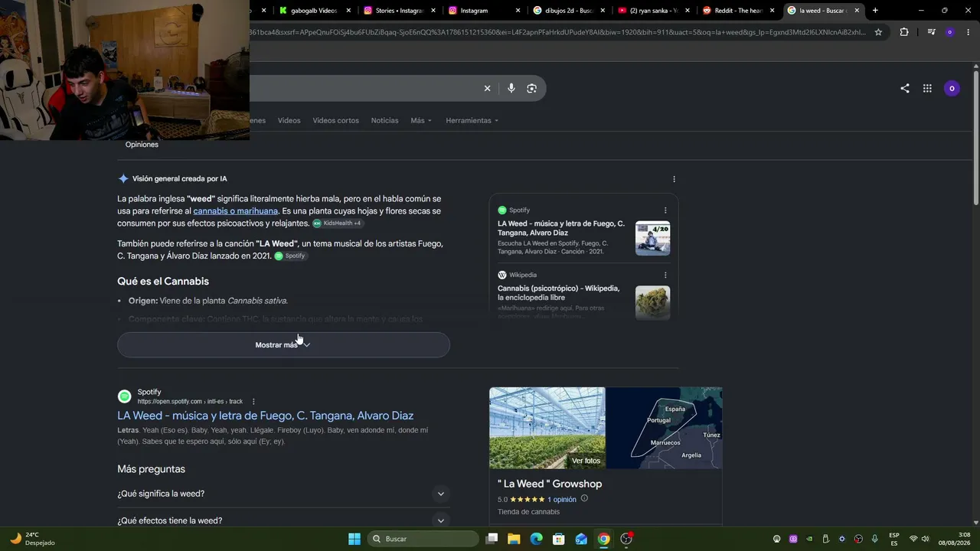The width and height of the screenshot is (980, 551).
Task: Switch to the Noticias search tab
Action: tap(384, 120)
